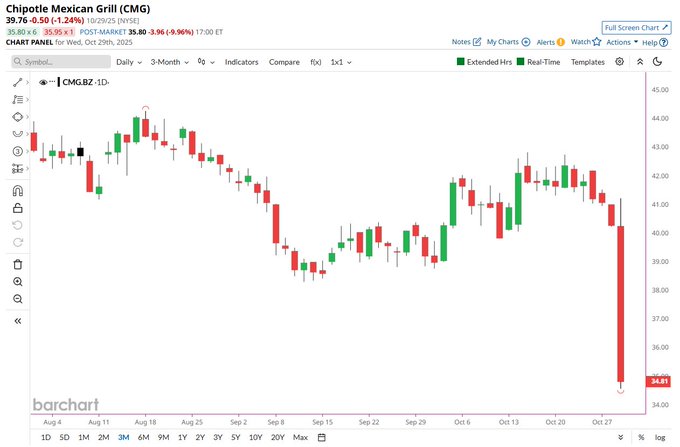Click the 34.81 last price label
The image size is (680, 447).
click(659, 381)
